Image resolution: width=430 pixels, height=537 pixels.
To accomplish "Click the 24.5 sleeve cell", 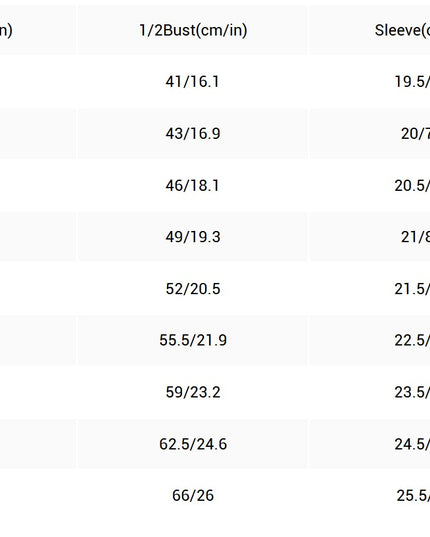I will pos(412,444).
